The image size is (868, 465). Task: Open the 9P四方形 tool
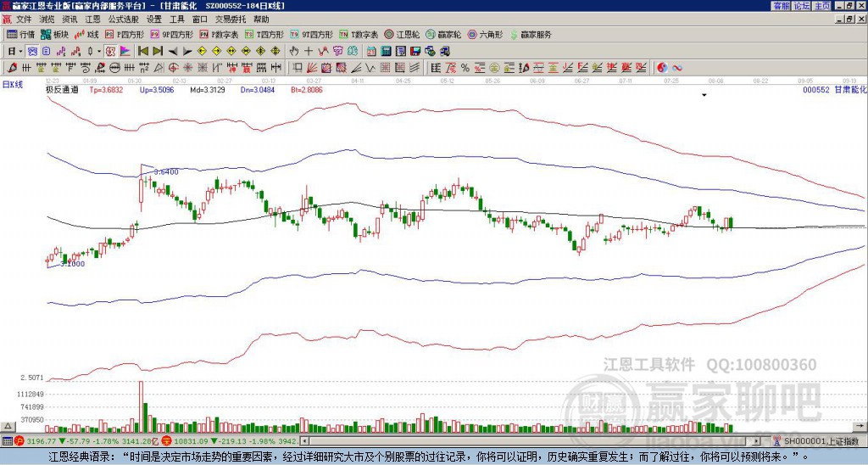tap(171, 34)
